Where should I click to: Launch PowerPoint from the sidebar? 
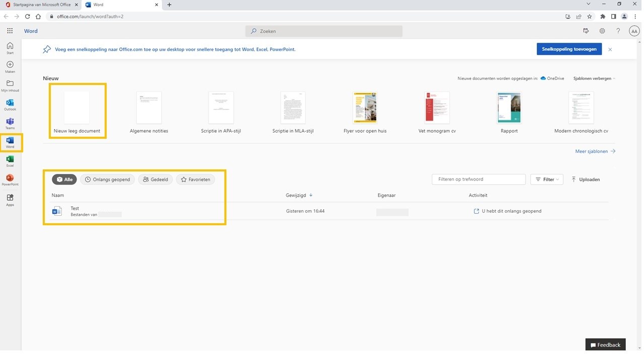coord(10,180)
